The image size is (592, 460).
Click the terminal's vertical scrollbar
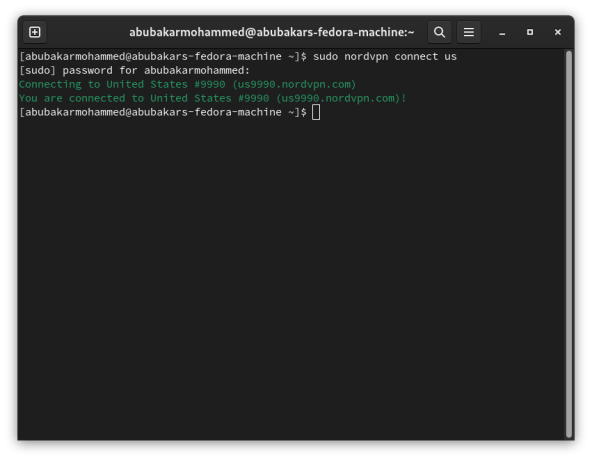[x=569, y=244]
